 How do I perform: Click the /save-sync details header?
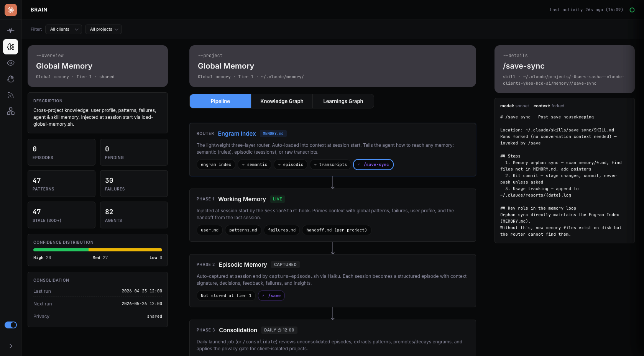pos(565,69)
